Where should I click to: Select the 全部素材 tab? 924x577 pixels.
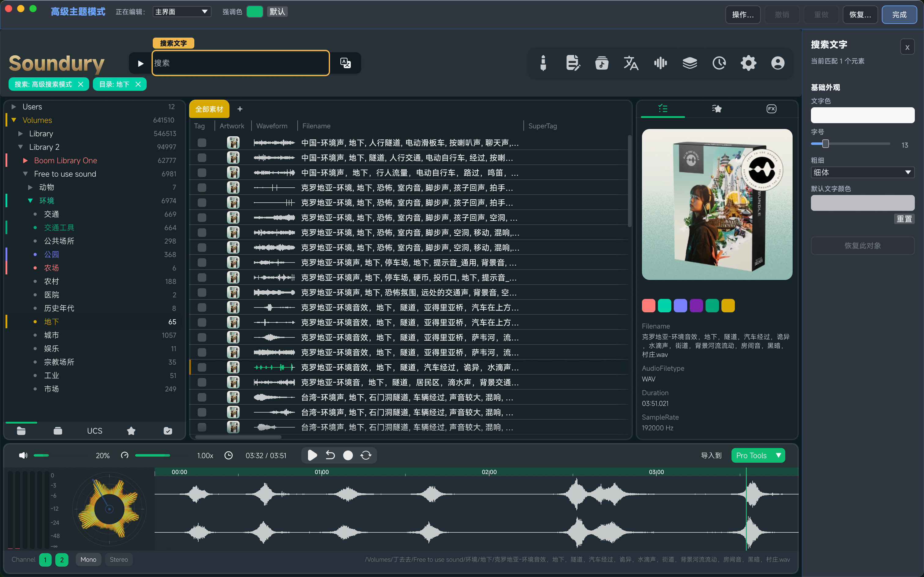[x=209, y=109]
